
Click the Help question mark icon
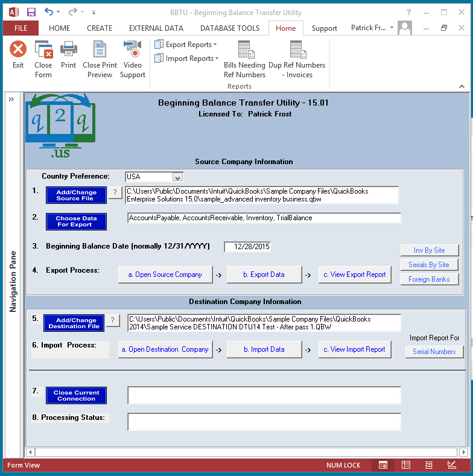pyautogui.click(x=408, y=12)
